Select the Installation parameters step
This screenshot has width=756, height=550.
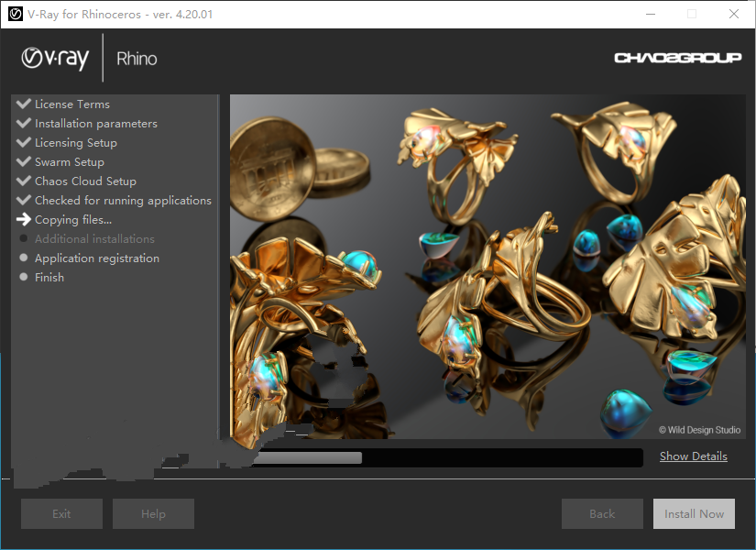(x=96, y=124)
